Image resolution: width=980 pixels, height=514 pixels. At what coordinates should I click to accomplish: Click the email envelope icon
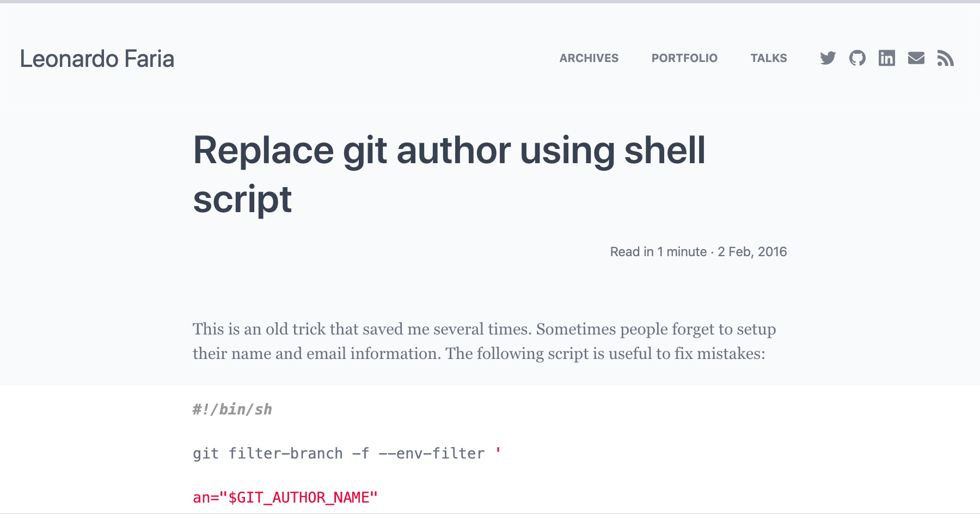(x=916, y=58)
